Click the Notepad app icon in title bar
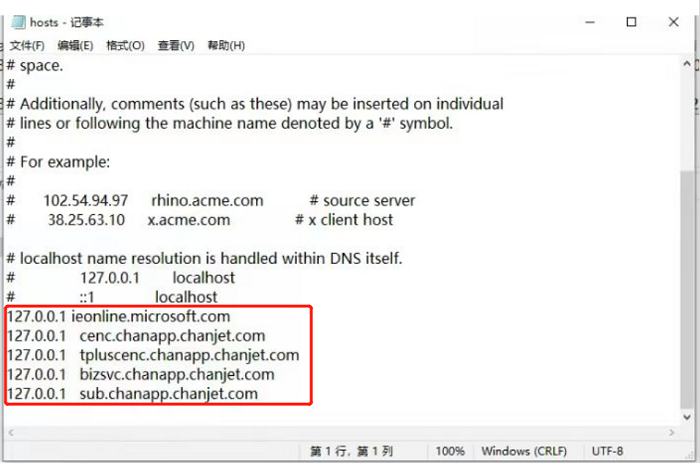The height and width of the screenshot is (463, 700). [x=18, y=22]
